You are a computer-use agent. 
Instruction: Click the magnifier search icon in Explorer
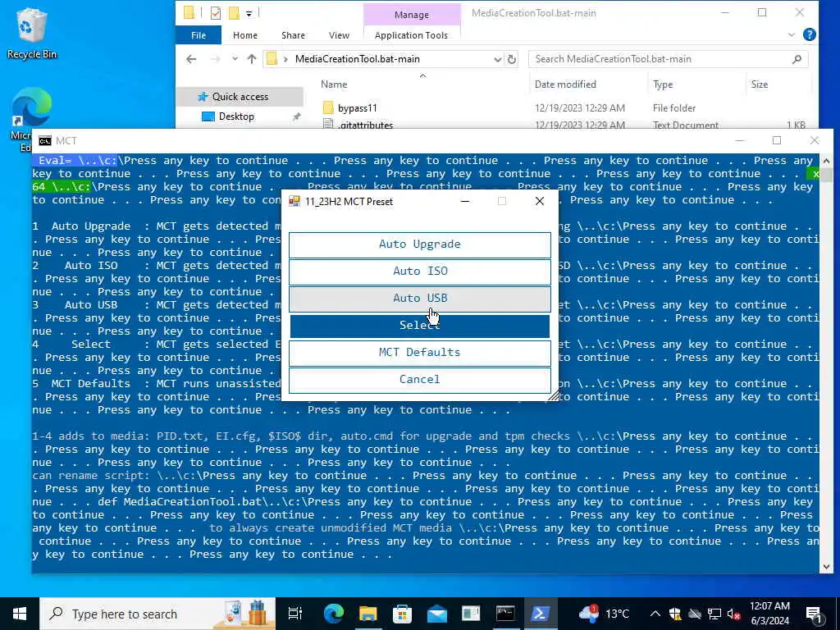click(797, 59)
